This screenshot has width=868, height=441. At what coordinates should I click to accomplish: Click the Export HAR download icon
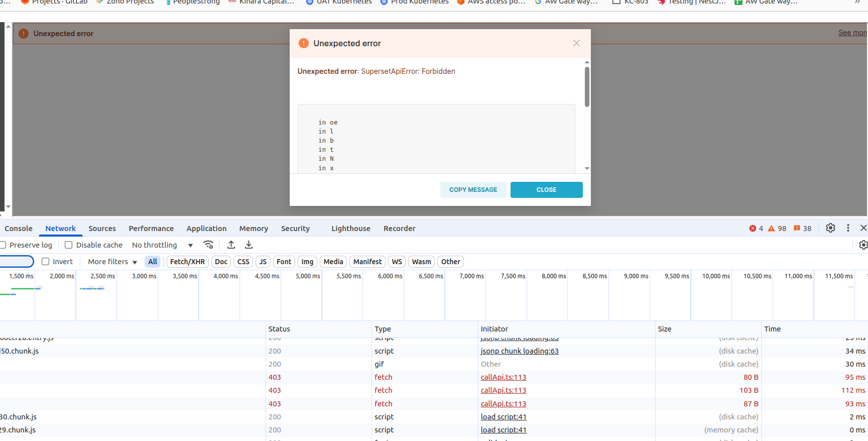point(249,245)
